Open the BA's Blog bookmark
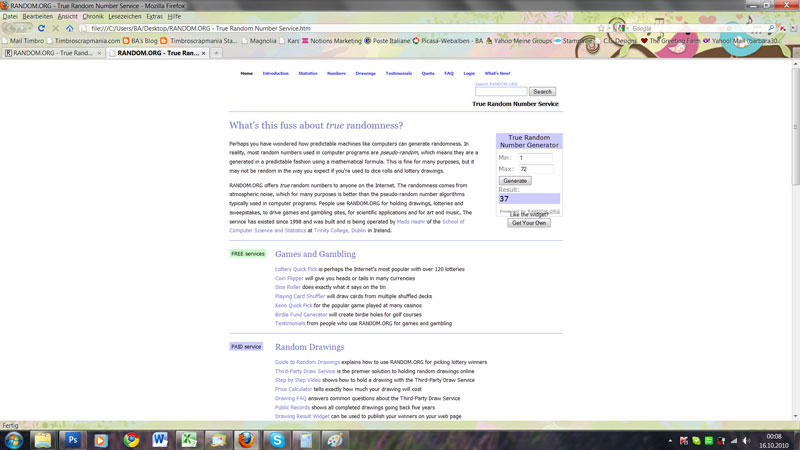The width and height of the screenshot is (800, 450). 140,40
